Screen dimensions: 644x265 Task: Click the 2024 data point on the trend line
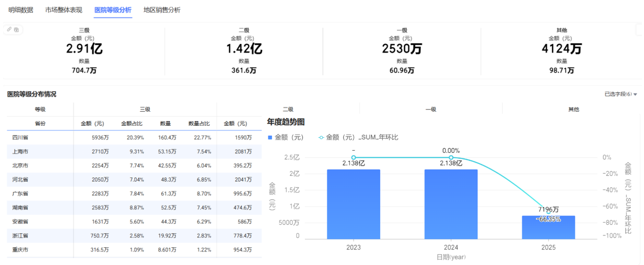click(x=451, y=158)
